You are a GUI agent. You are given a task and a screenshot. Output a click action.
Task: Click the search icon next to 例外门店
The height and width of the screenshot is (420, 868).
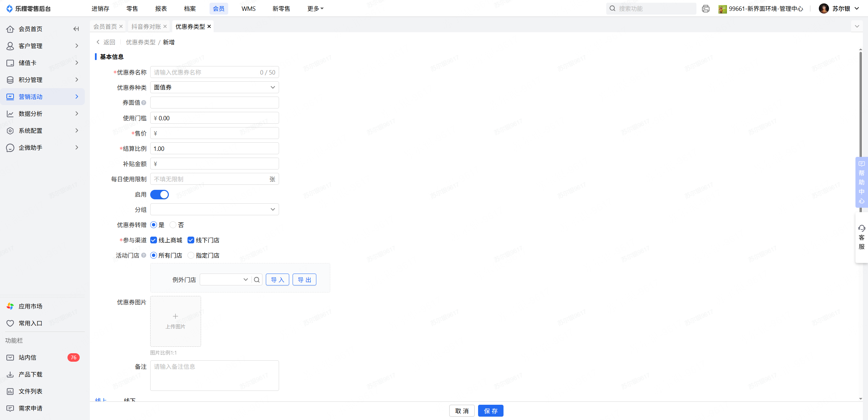tap(257, 280)
